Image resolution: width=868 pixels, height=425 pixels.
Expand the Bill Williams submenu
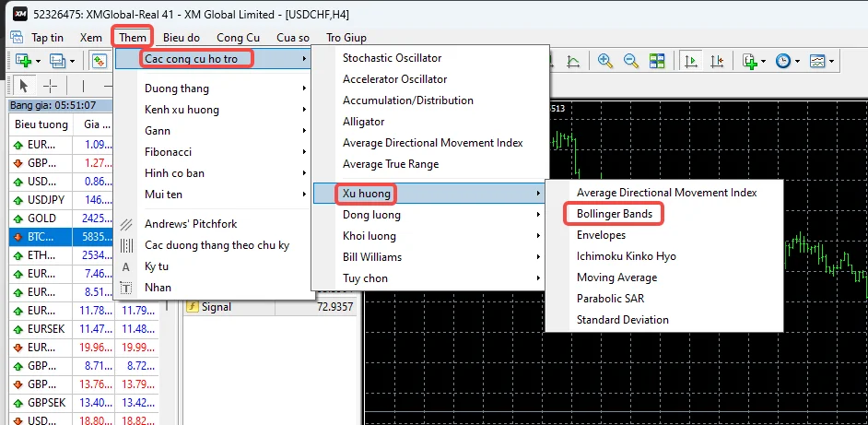point(430,257)
